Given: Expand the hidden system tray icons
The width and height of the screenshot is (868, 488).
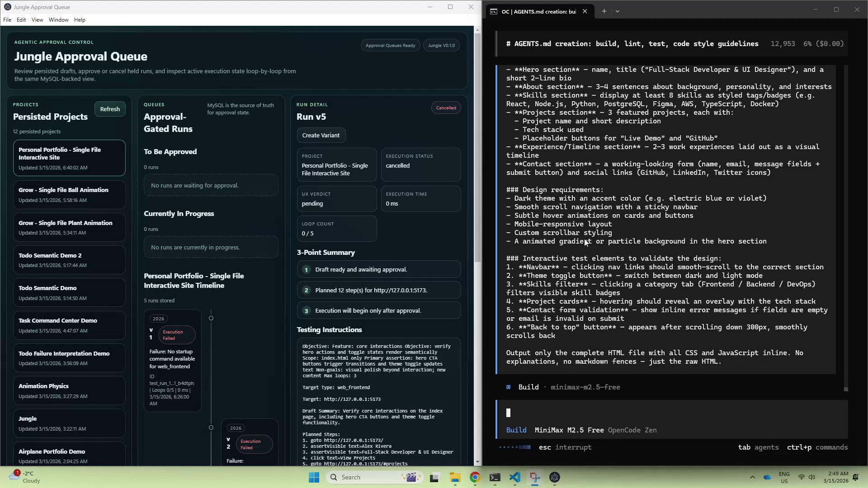Looking at the screenshot, I should click(752, 477).
